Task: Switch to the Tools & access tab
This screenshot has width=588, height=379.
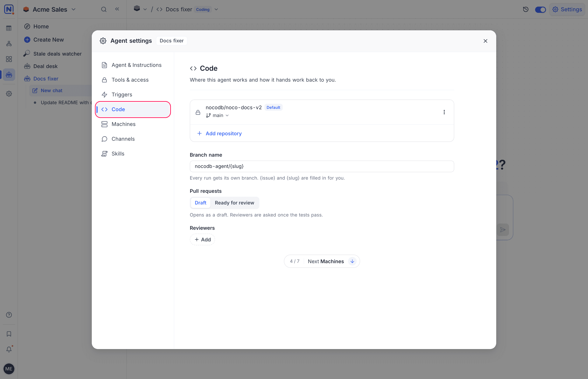Action: point(133,80)
